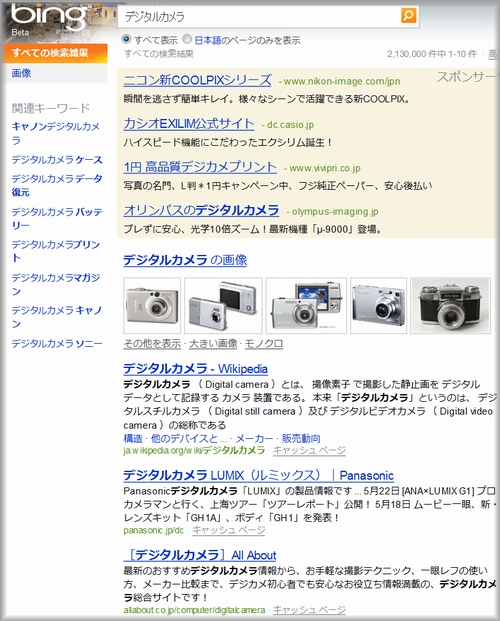Viewport: 500px width, 621px height.
Task: Open the すべての検索結果 orange tab
Action: click(55, 53)
